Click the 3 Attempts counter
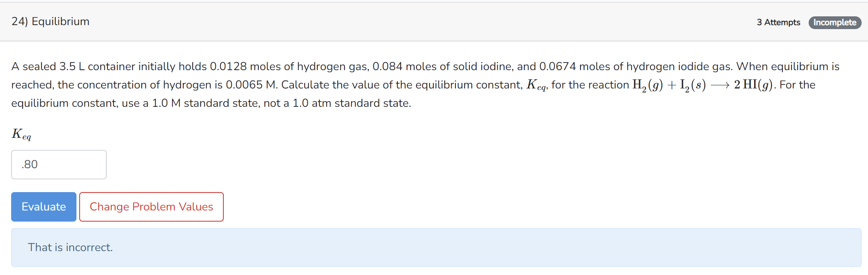Viewport: 868px width, 275px height. point(778,22)
